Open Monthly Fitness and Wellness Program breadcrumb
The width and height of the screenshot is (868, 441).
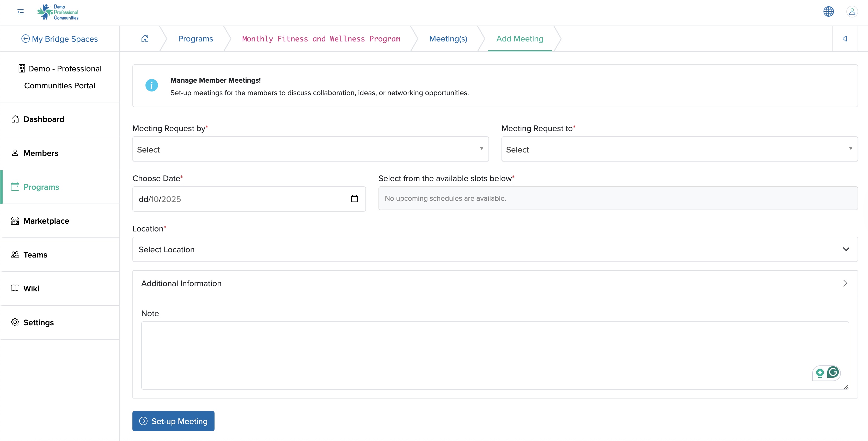click(321, 39)
